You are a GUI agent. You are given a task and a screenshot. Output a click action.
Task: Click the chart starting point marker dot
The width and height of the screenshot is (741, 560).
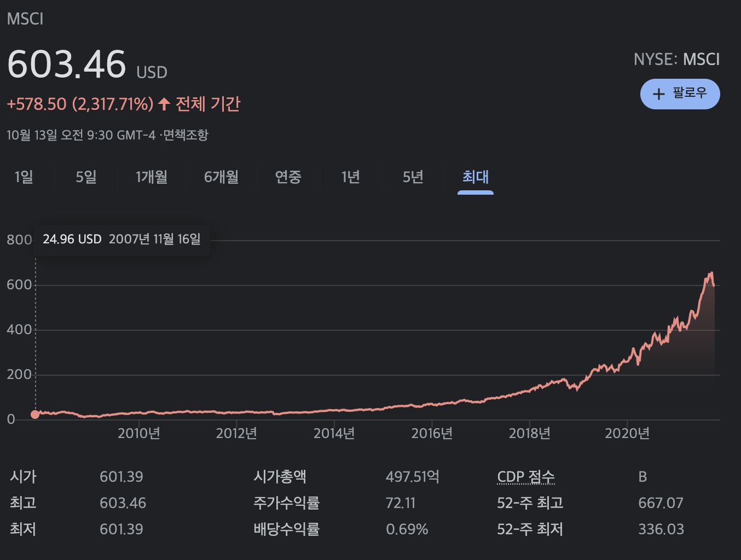(x=35, y=415)
